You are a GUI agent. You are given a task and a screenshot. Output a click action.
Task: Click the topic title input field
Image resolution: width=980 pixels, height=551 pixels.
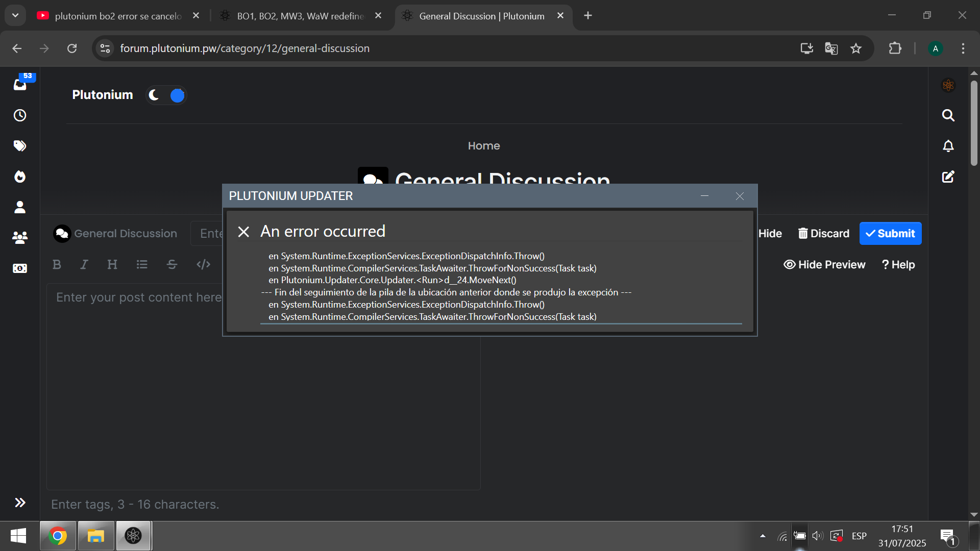(x=207, y=234)
